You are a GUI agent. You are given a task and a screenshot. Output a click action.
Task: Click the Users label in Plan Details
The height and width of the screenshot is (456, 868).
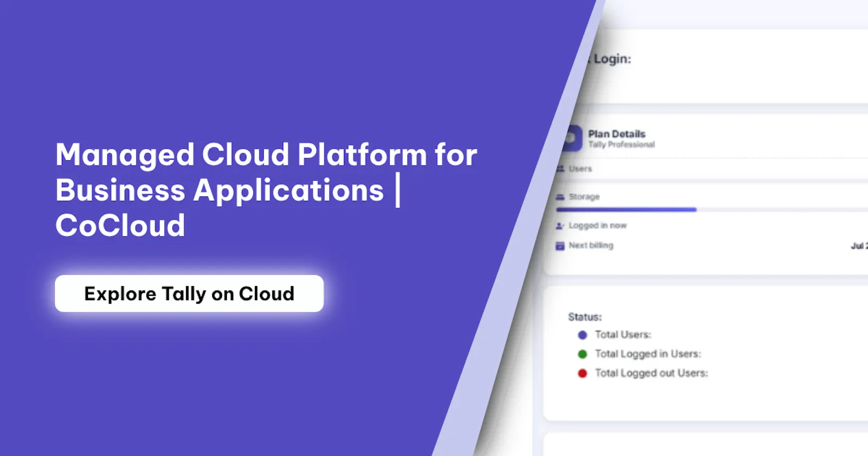pyautogui.click(x=580, y=169)
